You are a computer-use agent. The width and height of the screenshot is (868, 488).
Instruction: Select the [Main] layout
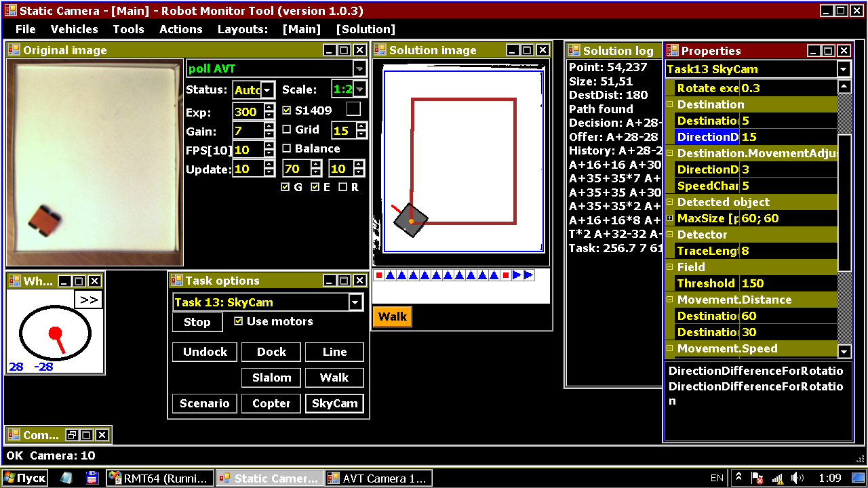tap(302, 29)
